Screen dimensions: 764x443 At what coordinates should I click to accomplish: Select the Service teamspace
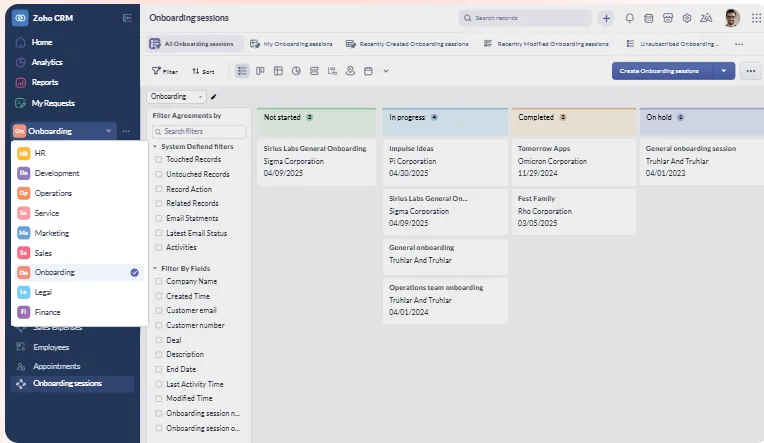[80, 213]
